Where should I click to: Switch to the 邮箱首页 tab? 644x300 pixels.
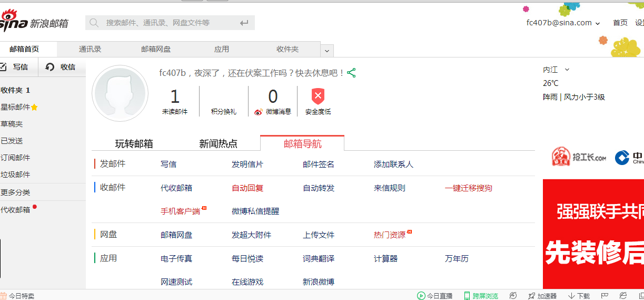tap(24, 49)
